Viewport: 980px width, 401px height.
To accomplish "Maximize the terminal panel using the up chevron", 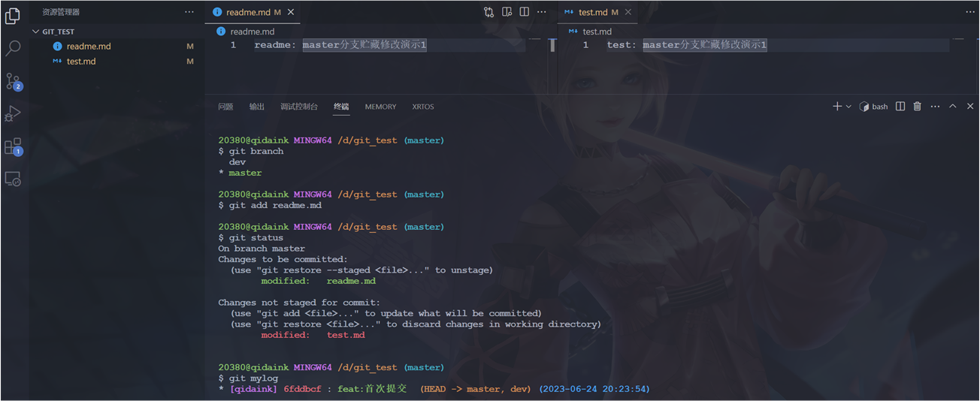I will pos(952,107).
